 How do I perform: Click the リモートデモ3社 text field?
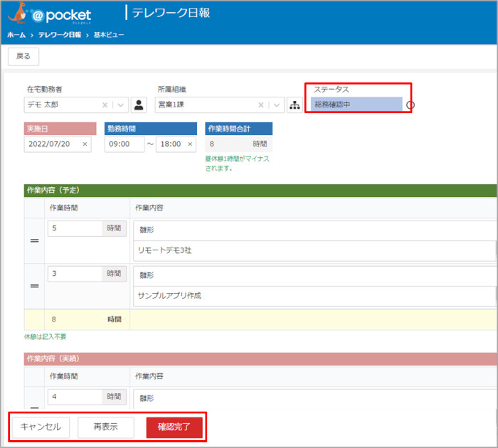314,251
